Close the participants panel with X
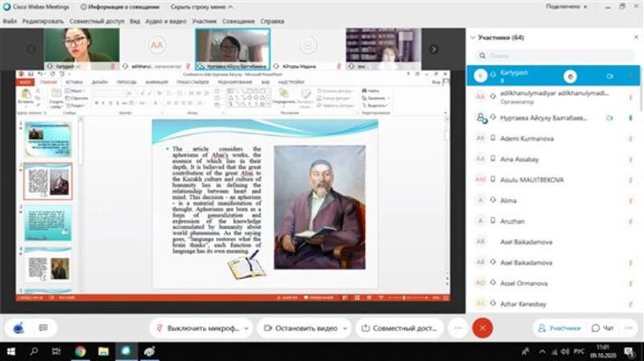 (634, 38)
